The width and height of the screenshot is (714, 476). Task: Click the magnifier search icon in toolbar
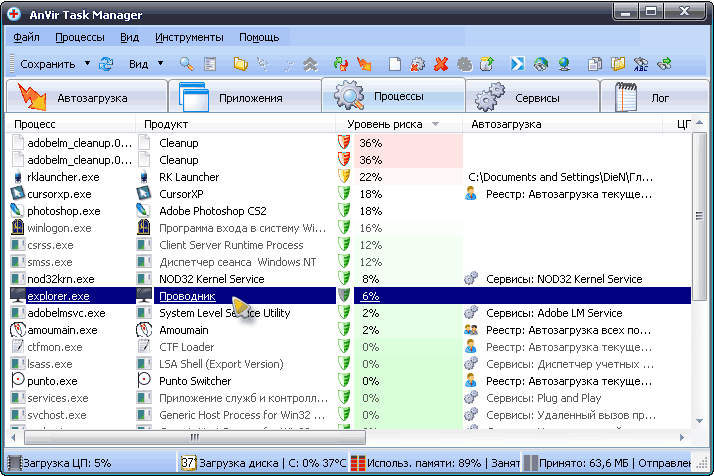pos(186,64)
